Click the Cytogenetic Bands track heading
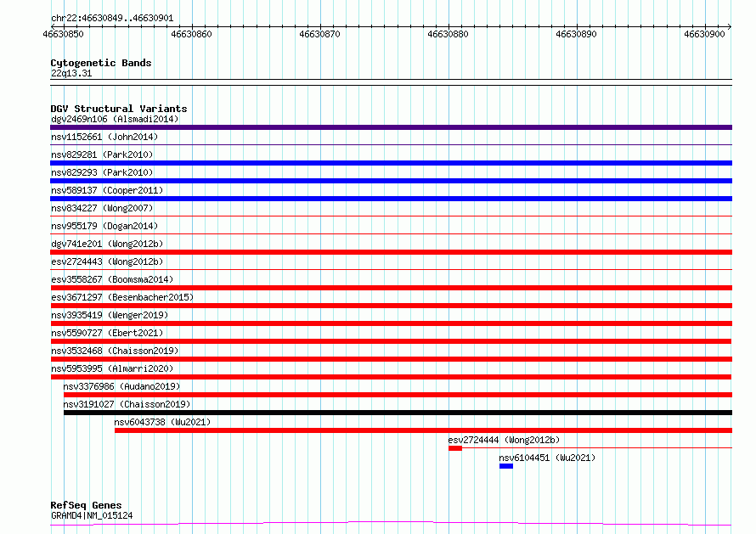The height and width of the screenshot is (534, 756). [x=101, y=63]
